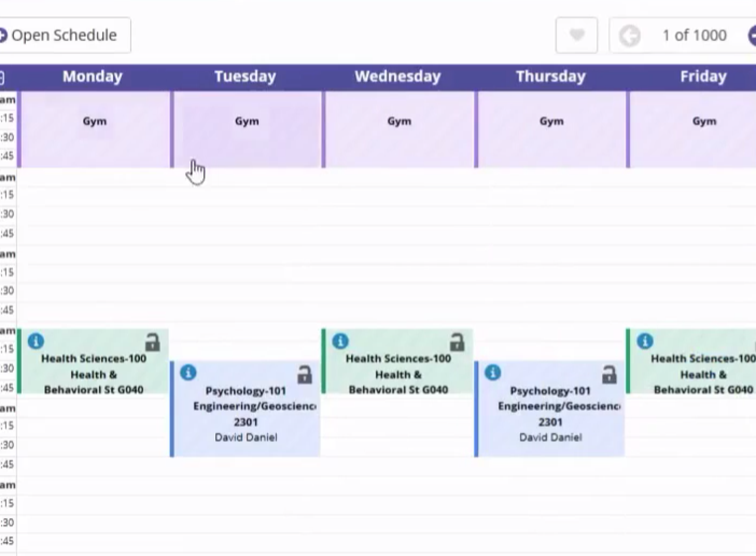Viewport: 756px width, 556px height.
Task: Click David Daniel on Tuesday Psychology-101
Action: point(246,437)
